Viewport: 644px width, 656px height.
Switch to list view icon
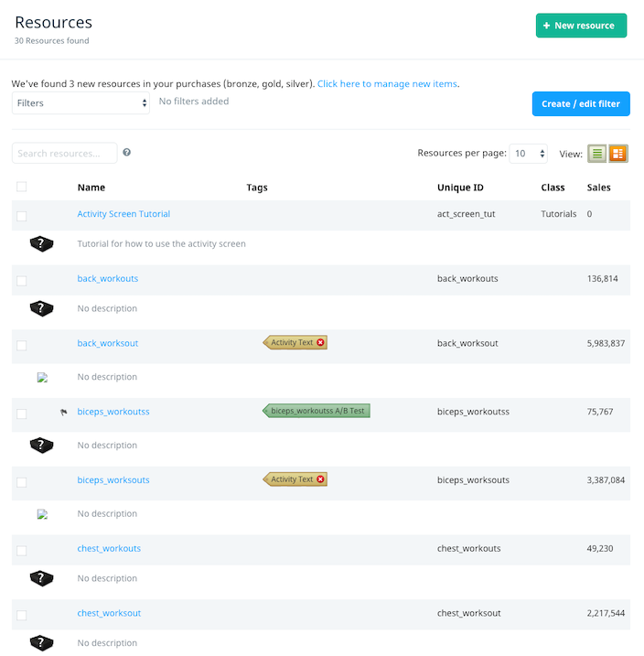596,154
